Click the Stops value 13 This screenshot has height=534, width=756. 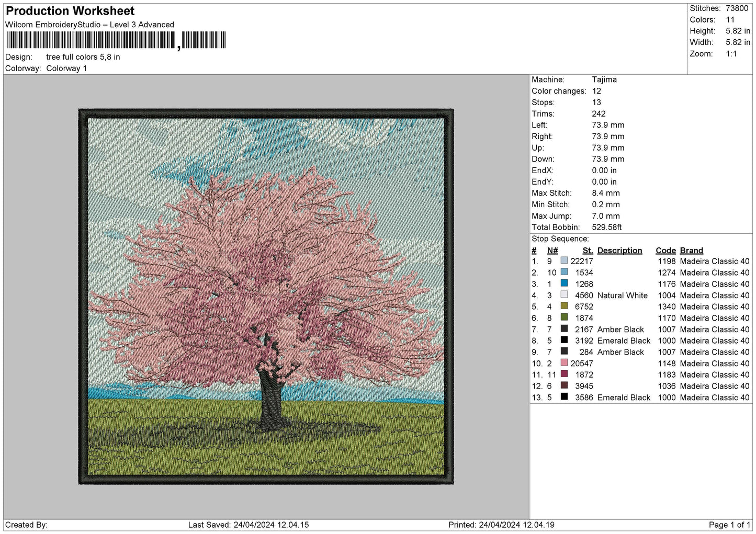[x=596, y=103]
